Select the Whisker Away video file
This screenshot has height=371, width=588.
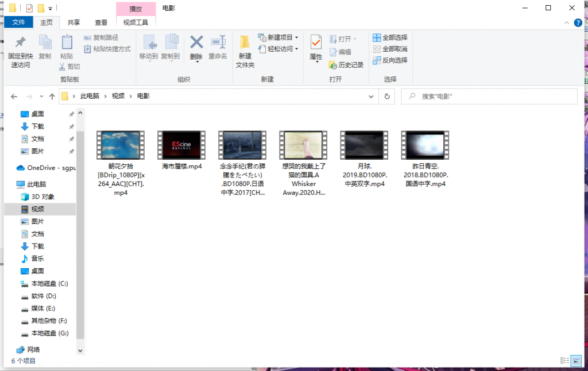303,164
